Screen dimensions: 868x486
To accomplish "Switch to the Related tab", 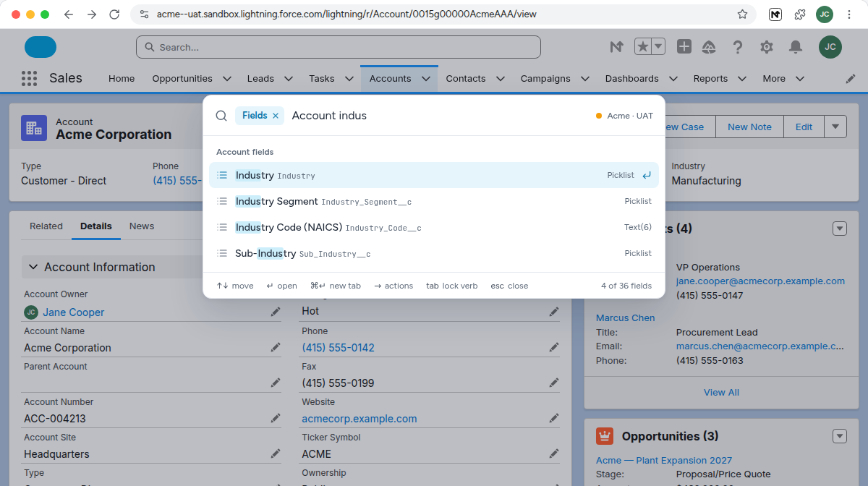I will tap(46, 226).
